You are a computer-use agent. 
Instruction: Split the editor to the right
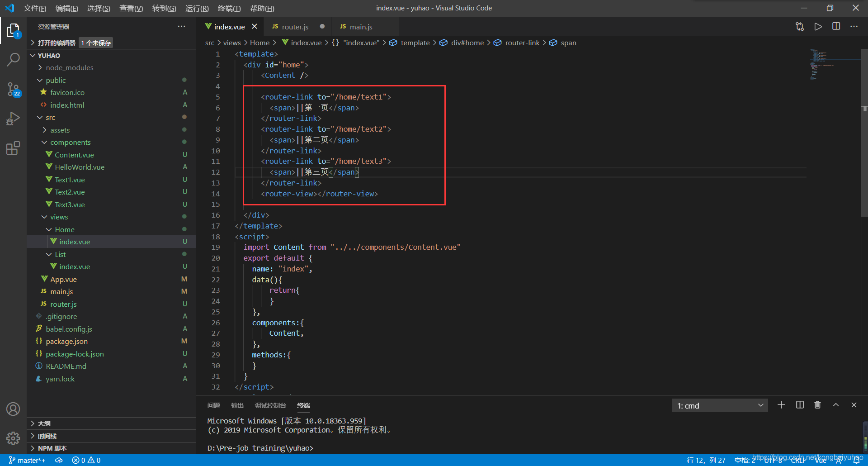[x=836, y=26]
